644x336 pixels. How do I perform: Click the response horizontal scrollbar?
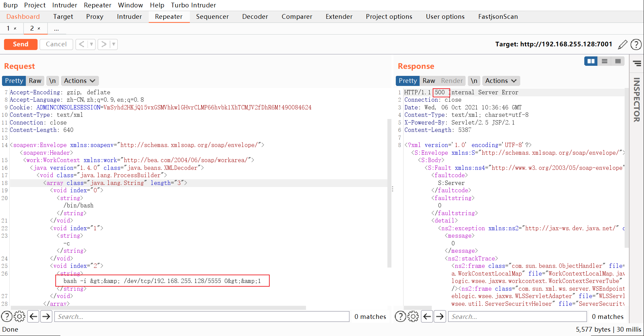click(x=418, y=307)
